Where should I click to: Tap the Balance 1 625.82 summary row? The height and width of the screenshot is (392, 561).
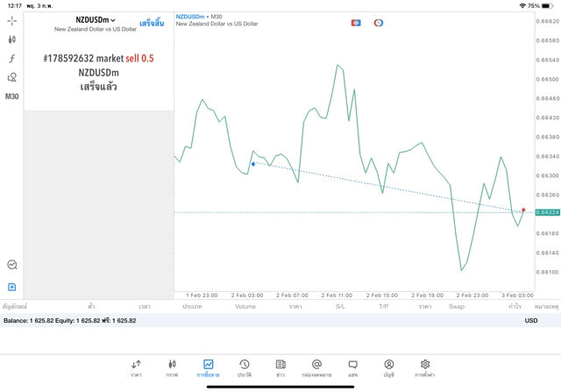(x=280, y=320)
